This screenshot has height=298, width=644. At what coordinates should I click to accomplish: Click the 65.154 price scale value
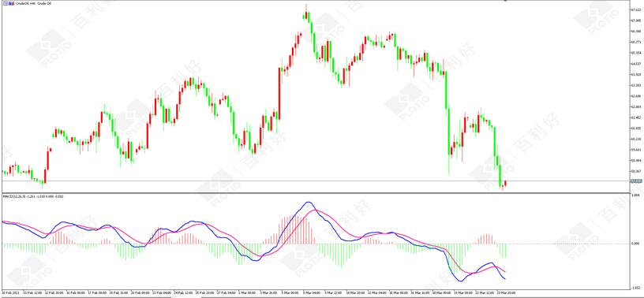pos(636,53)
